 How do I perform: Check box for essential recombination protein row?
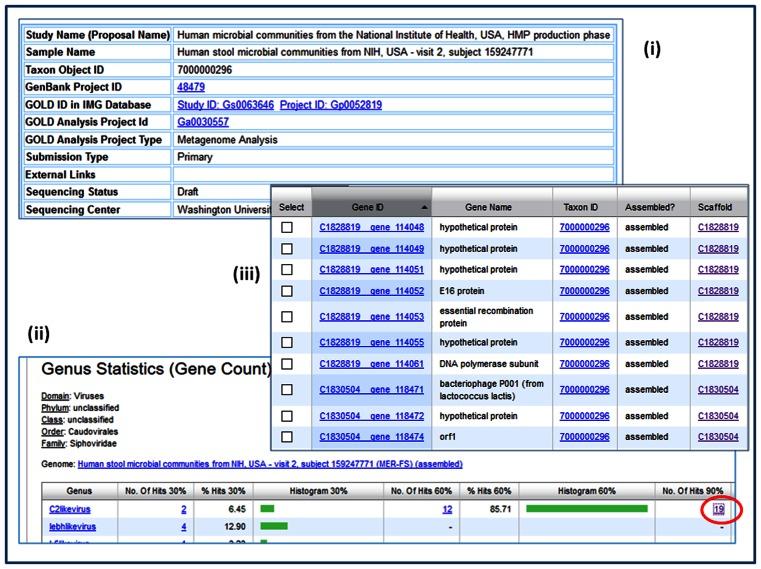click(x=287, y=317)
